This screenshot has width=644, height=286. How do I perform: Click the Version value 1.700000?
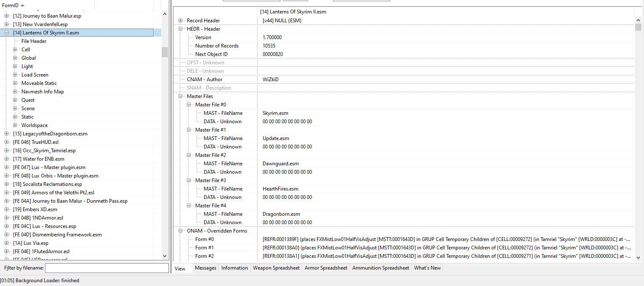272,37
